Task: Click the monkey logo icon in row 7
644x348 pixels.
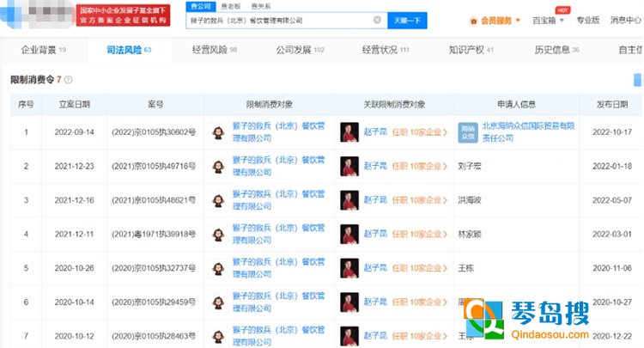Action: click(218, 337)
